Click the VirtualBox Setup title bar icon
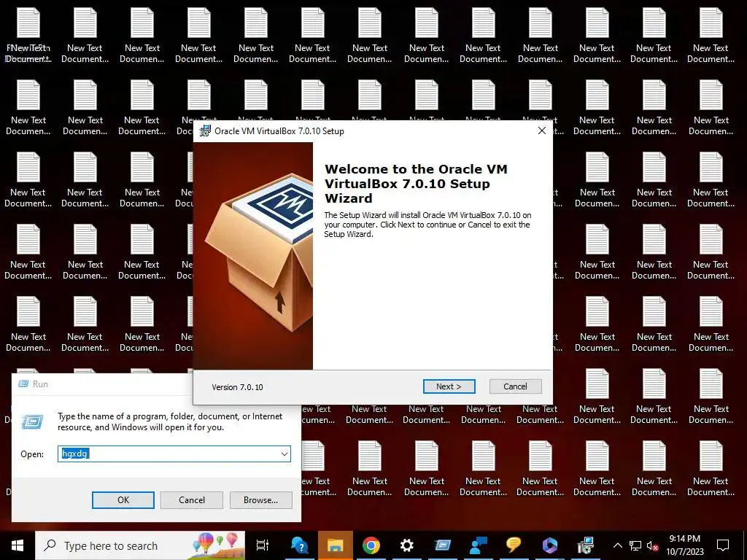Viewport: 747px width, 560px height. pos(205,131)
